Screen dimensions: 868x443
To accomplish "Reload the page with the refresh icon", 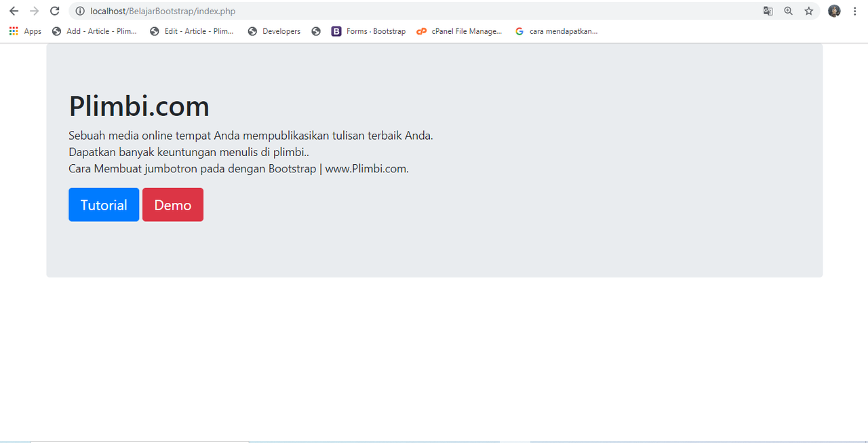I will 55,11.
